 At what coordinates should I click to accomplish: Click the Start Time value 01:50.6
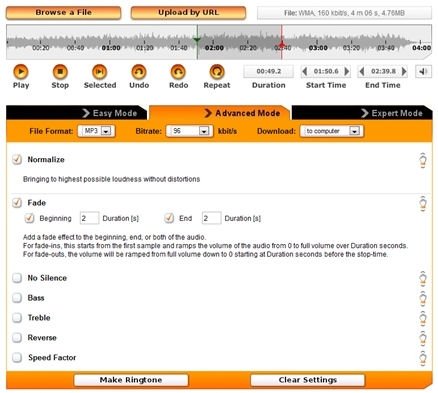(x=326, y=71)
